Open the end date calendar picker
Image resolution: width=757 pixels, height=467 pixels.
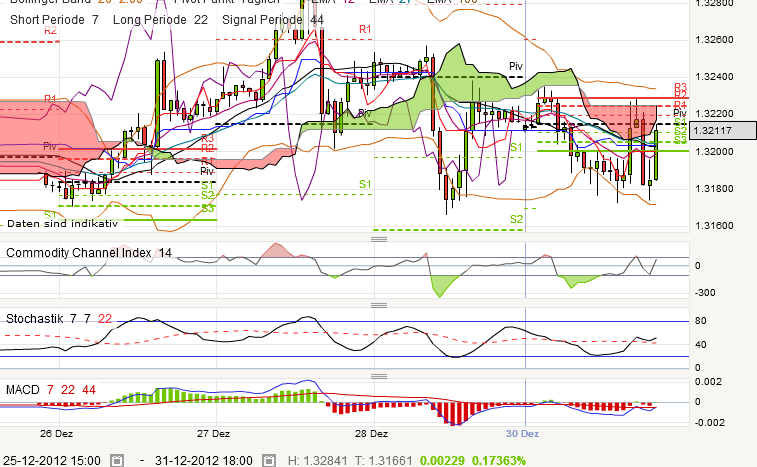(x=267, y=460)
